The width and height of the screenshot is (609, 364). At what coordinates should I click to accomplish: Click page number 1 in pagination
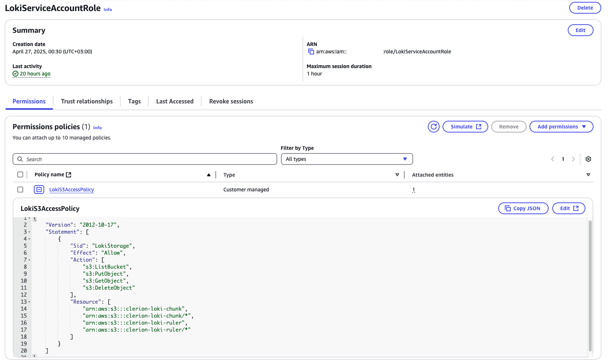[563, 159]
